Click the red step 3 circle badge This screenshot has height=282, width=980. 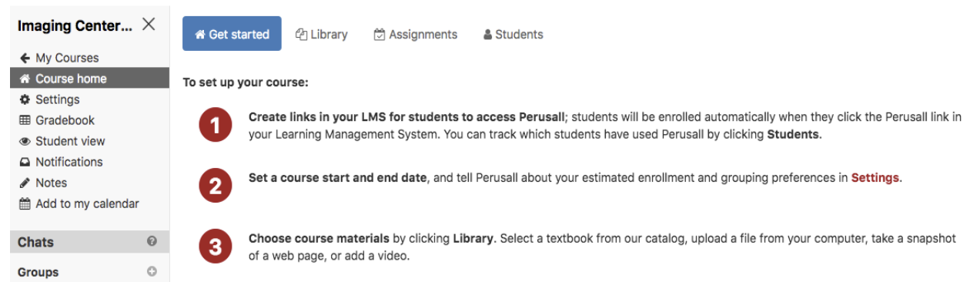[x=216, y=247]
